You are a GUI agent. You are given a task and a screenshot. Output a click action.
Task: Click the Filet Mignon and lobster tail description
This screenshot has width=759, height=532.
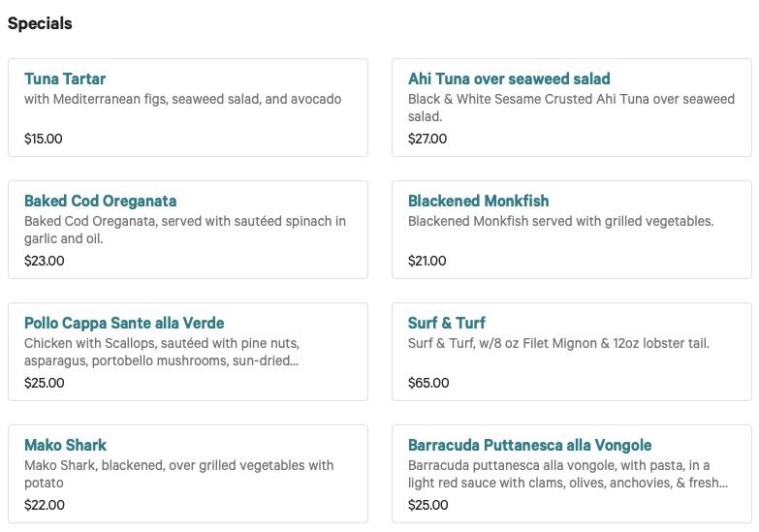558,343
